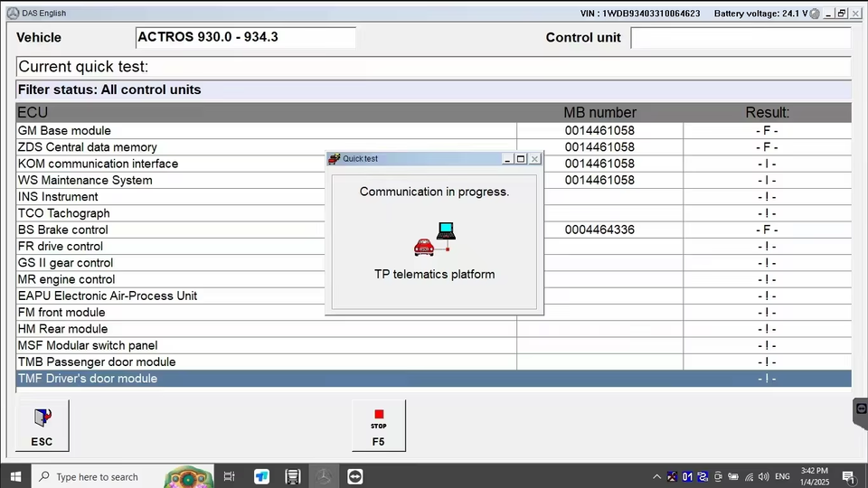This screenshot has height=488, width=868.
Task: Click the empty Control unit field
Action: 741,38
